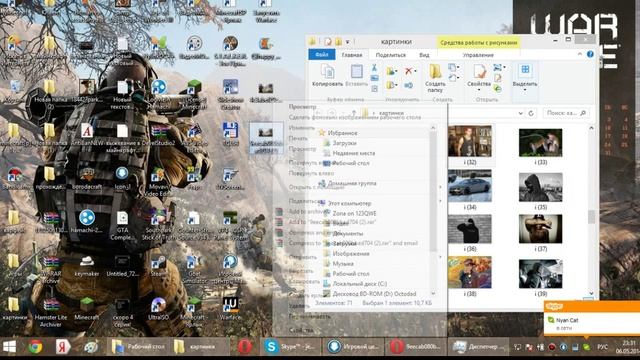Click the red Opera taskbar icon
The height and width of the screenshot is (360, 640).
pyautogui.click(x=245, y=347)
